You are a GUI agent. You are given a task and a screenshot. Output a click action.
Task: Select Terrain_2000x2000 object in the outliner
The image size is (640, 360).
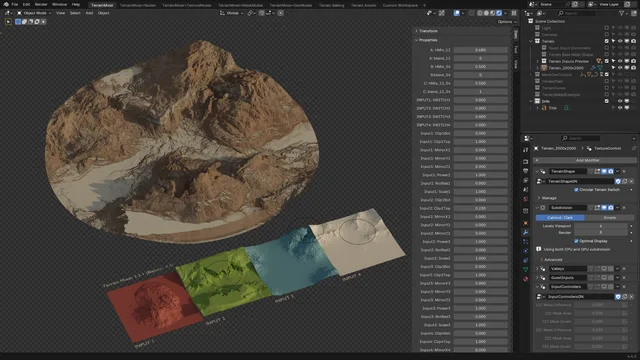[565, 68]
